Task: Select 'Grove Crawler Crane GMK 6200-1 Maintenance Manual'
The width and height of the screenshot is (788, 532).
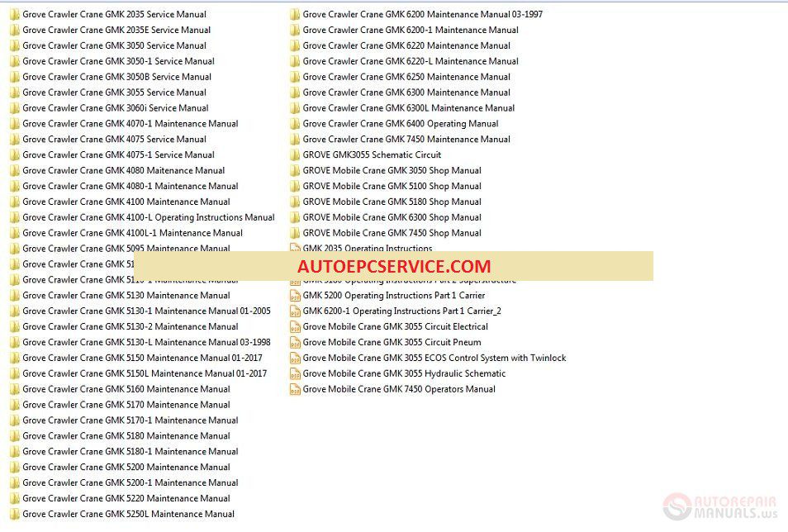Action: (x=411, y=31)
